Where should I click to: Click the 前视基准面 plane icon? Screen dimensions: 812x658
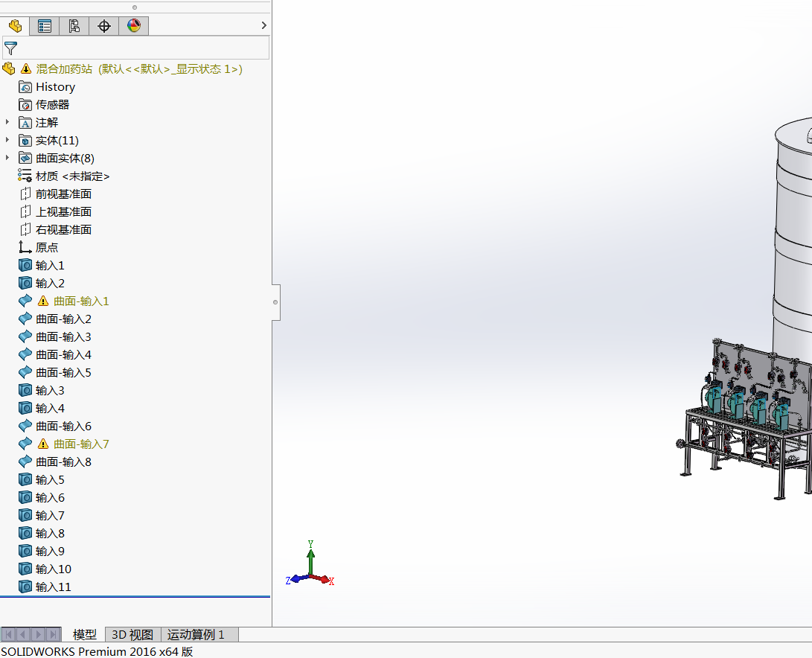[25, 194]
